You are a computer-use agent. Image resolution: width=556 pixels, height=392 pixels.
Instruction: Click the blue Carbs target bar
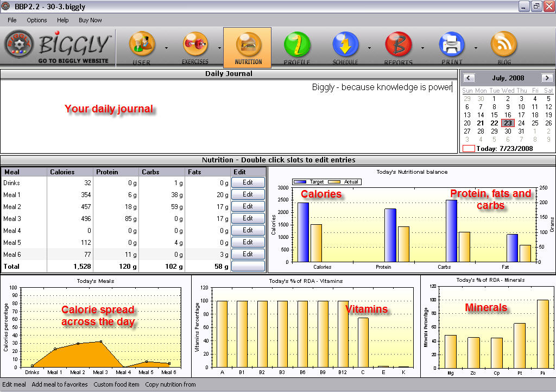click(x=451, y=231)
